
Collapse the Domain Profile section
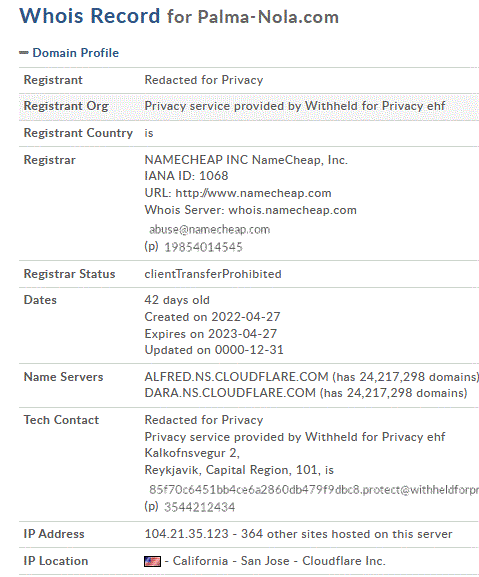[x=69, y=53]
